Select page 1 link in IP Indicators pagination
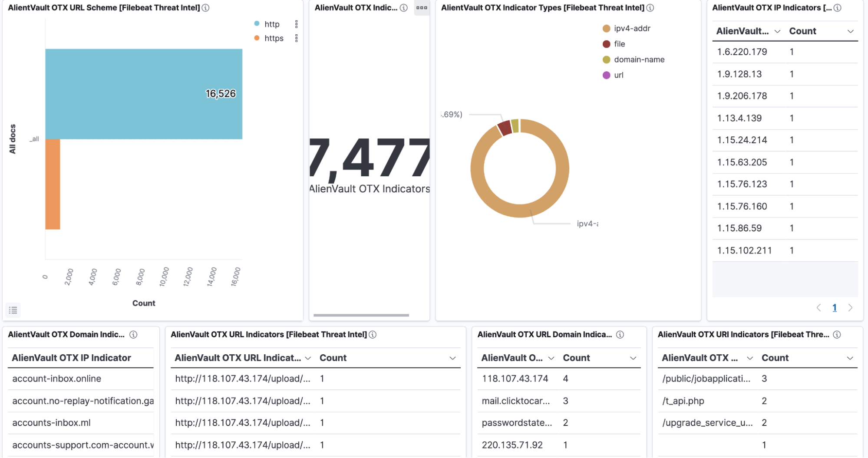868x458 pixels. tap(834, 308)
